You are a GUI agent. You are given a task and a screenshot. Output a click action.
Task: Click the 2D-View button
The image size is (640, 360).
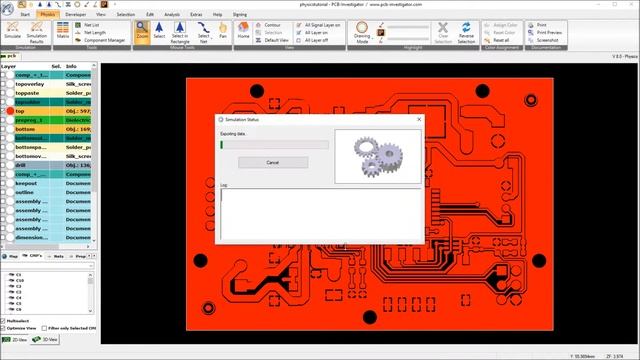pyautogui.click(x=15, y=339)
